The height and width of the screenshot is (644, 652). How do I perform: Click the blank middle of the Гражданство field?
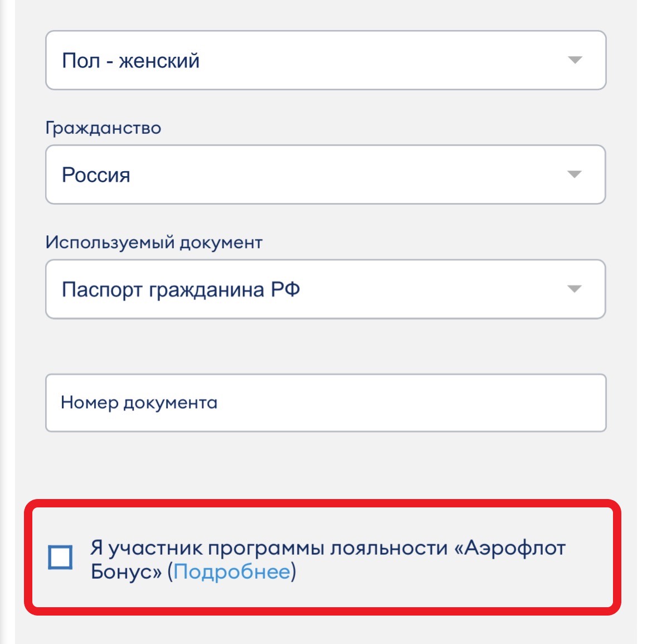[333, 175]
